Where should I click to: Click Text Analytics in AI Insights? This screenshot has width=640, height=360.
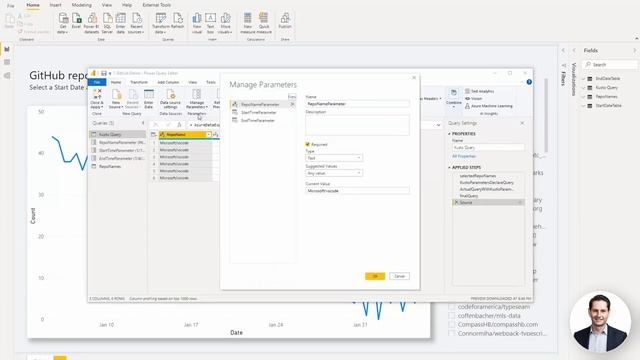pos(480,91)
